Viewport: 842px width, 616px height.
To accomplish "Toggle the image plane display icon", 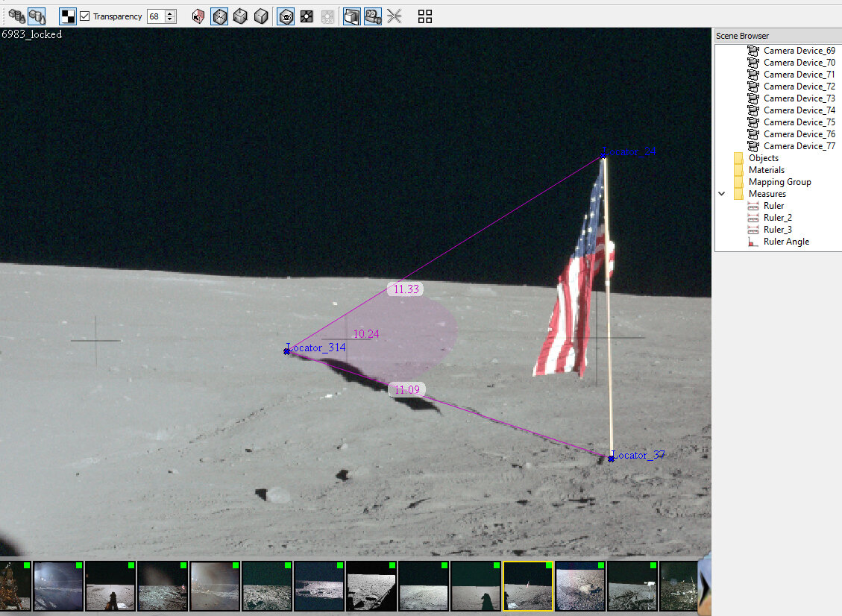I will (352, 16).
